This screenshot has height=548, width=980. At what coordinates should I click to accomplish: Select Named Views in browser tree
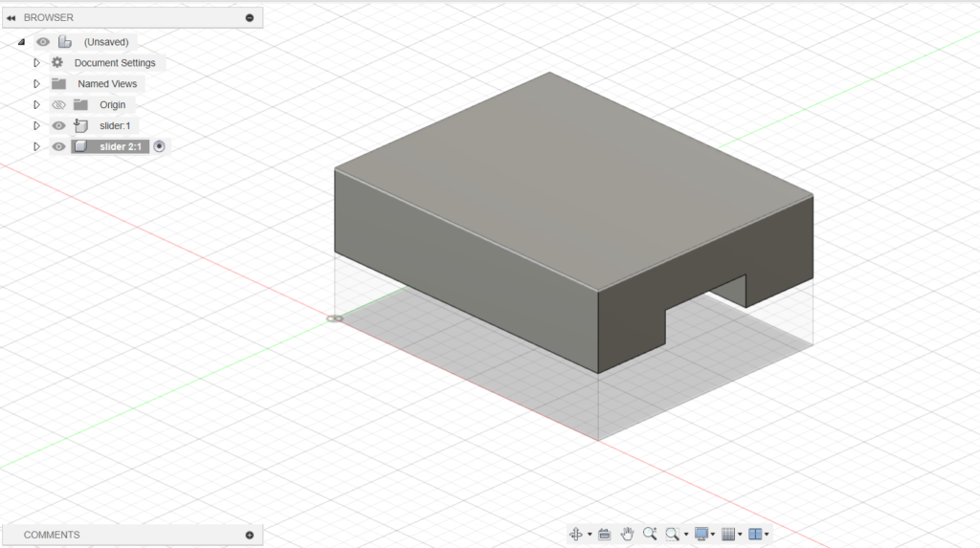click(x=107, y=84)
